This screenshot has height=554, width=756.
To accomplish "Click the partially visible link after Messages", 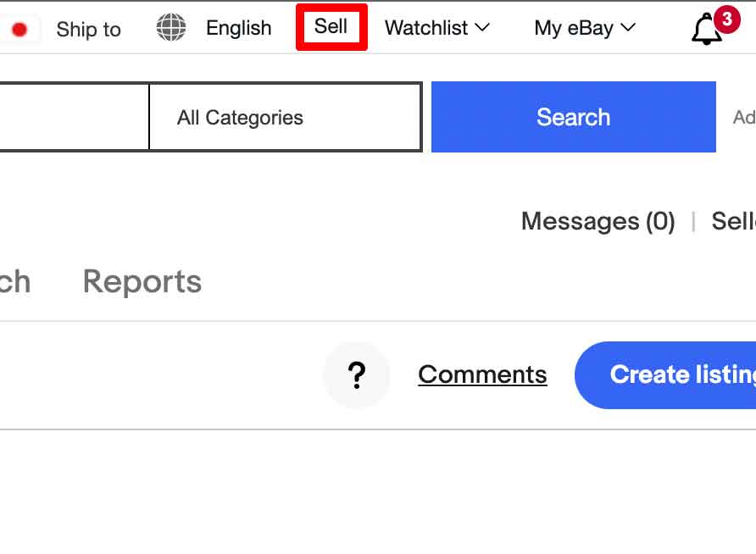I will [733, 221].
